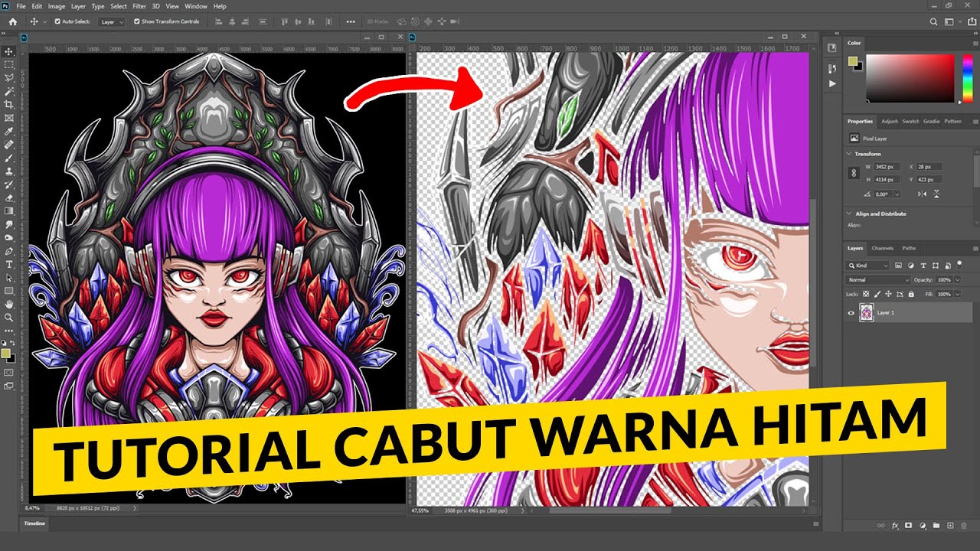Select the Frame tool

(9, 118)
